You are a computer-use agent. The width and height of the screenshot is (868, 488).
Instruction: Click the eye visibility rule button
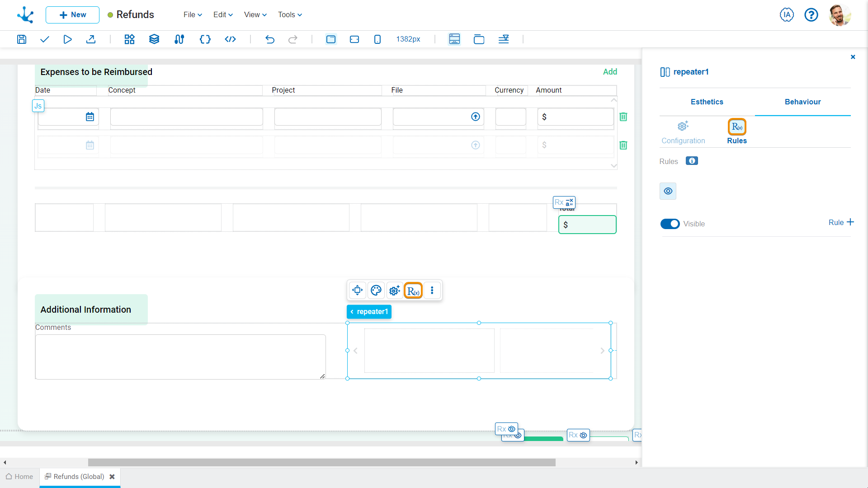668,191
